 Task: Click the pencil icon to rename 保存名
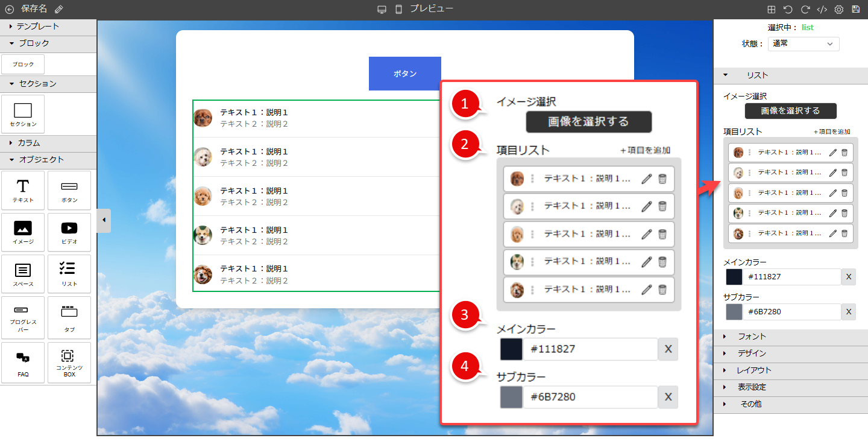click(58, 9)
